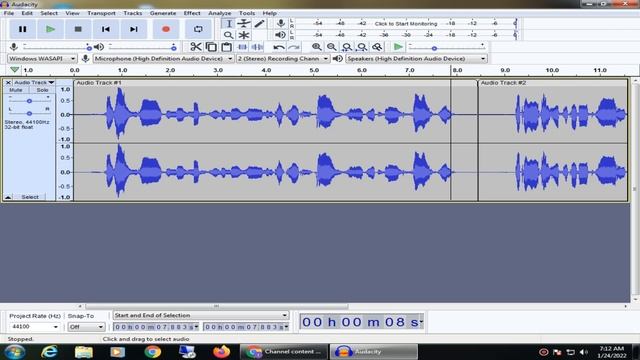640x360 pixels.
Task: Trim audio outside selection
Action: tap(242, 47)
